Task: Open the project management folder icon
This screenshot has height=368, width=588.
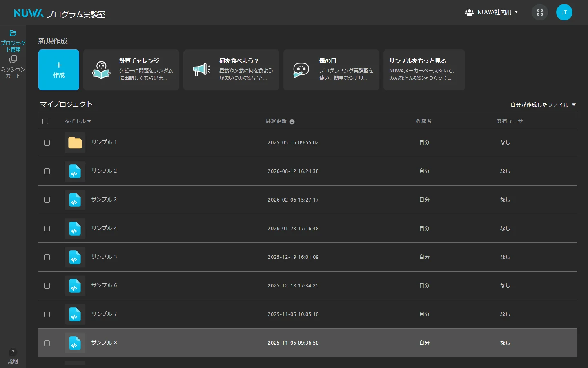Action: click(x=13, y=33)
